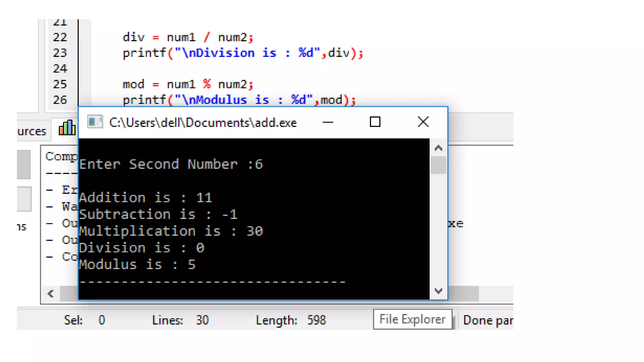Click the File Explorer button
644x362 pixels.
click(412, 319)
